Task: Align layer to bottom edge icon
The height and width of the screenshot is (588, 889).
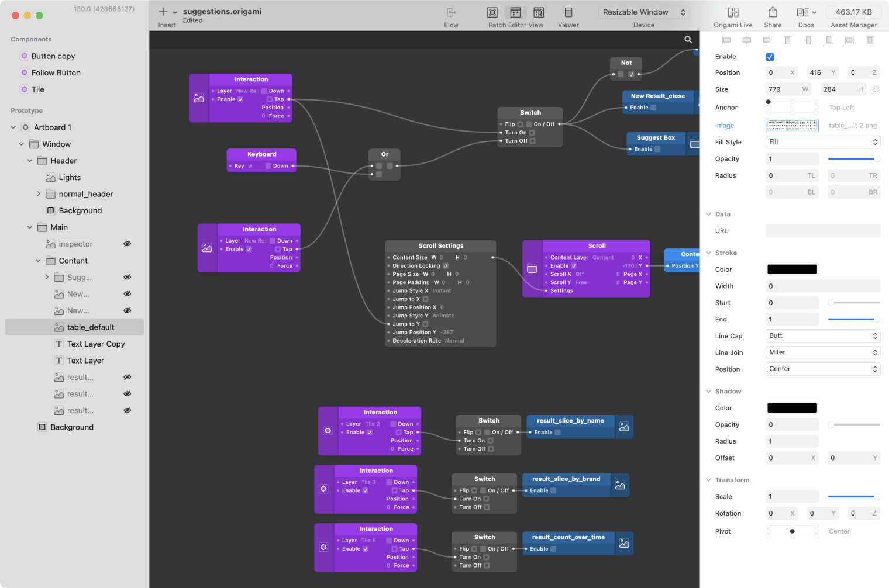Action: [x=829, y=40]
